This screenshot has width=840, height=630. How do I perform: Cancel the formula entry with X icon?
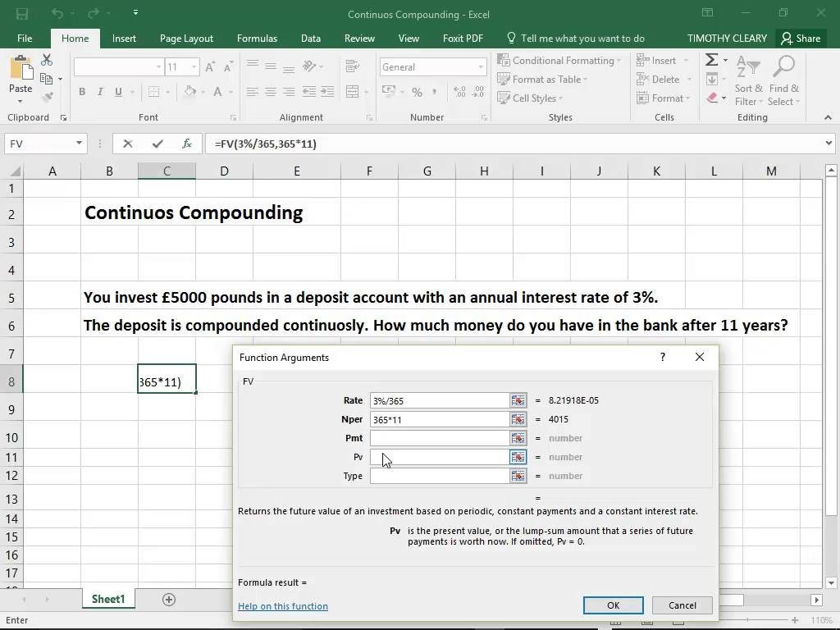click(127, 144)
